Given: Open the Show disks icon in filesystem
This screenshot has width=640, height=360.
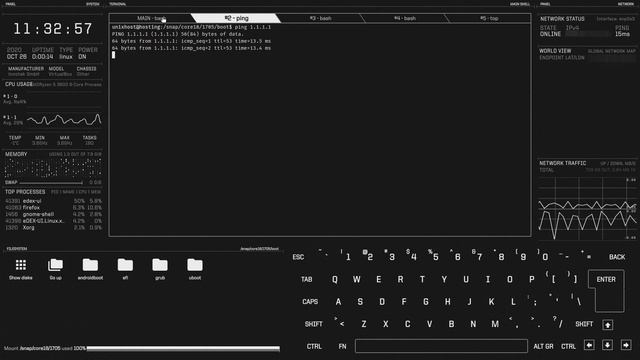Looking at the screenshot, I should [x=21, y=269].
